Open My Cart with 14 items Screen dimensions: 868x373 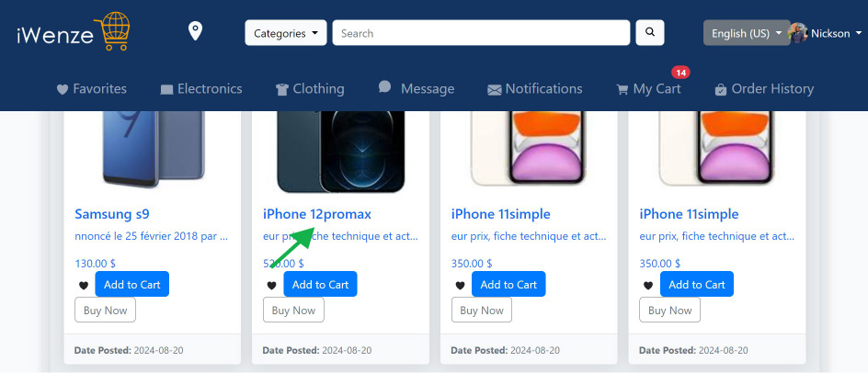649,88
